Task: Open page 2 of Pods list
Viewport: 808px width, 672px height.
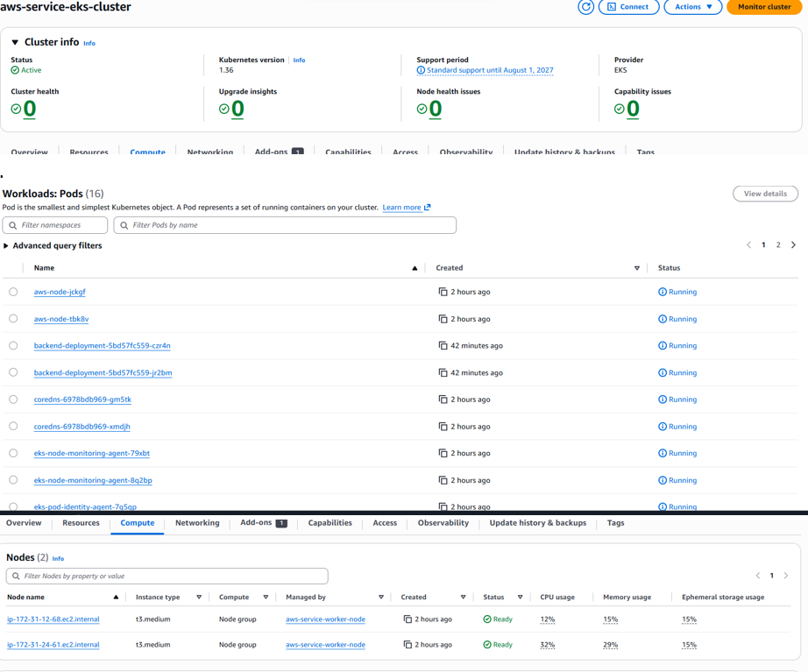Action: pyautogui.click(x=778, y=244)
